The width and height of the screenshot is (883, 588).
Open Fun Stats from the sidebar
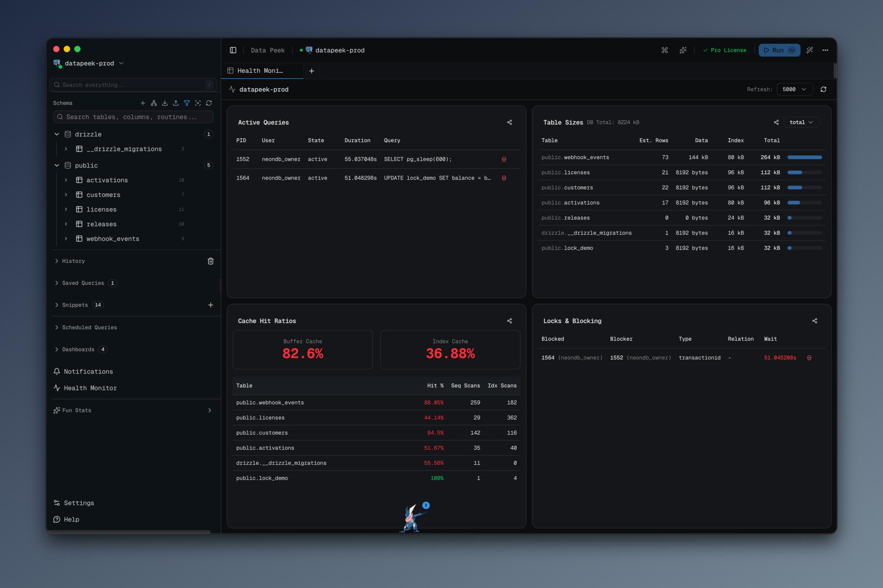click(x=77, y=410)
